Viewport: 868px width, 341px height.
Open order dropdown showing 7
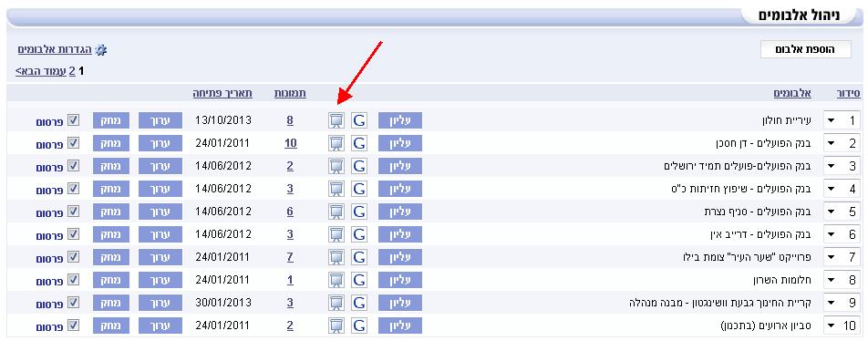(842, 257)
